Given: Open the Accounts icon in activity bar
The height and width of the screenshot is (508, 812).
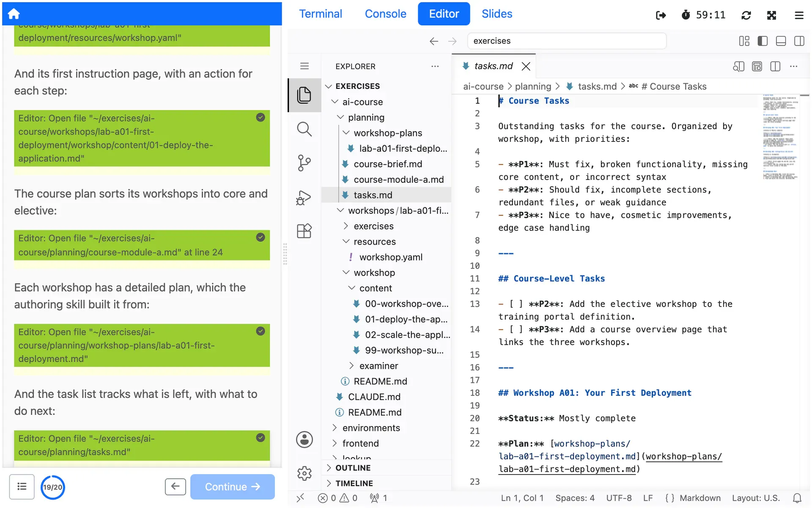Looking at the screenshot, I should click(304, 439).
